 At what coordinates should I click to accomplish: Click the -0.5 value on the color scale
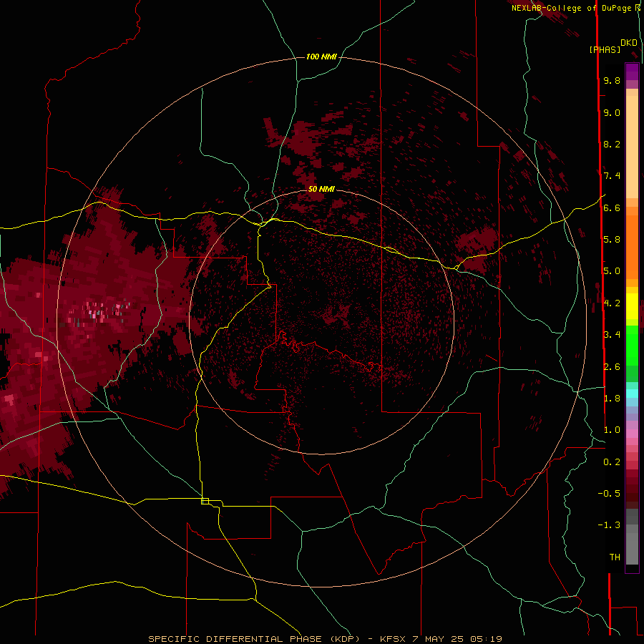(x=609, y=493)
